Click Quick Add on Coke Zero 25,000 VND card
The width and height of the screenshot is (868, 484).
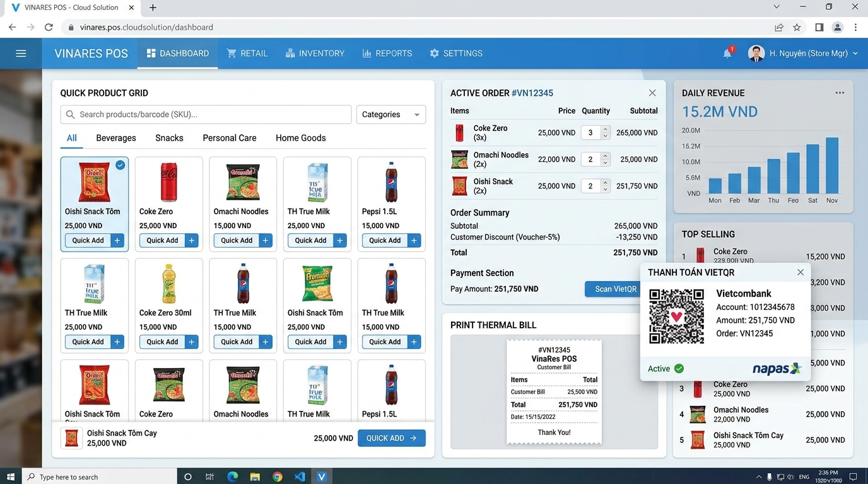point(162,240)
